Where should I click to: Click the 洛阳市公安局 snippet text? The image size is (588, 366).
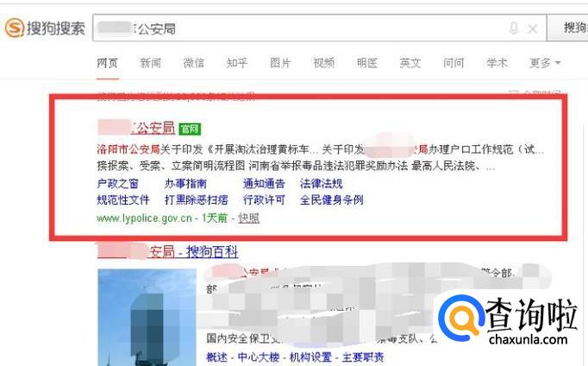click(x=128, y=149)
